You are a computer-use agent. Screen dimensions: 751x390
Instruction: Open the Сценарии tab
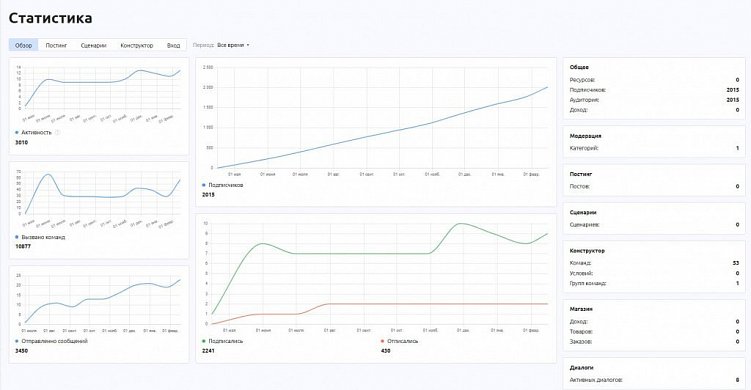click(x=93, y=45)
